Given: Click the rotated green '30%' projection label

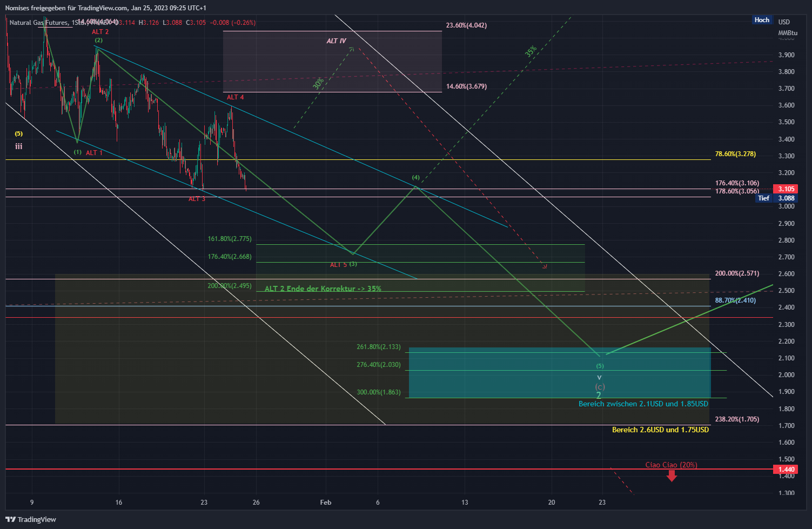Looking at the screenshot, I should [318, 84].
